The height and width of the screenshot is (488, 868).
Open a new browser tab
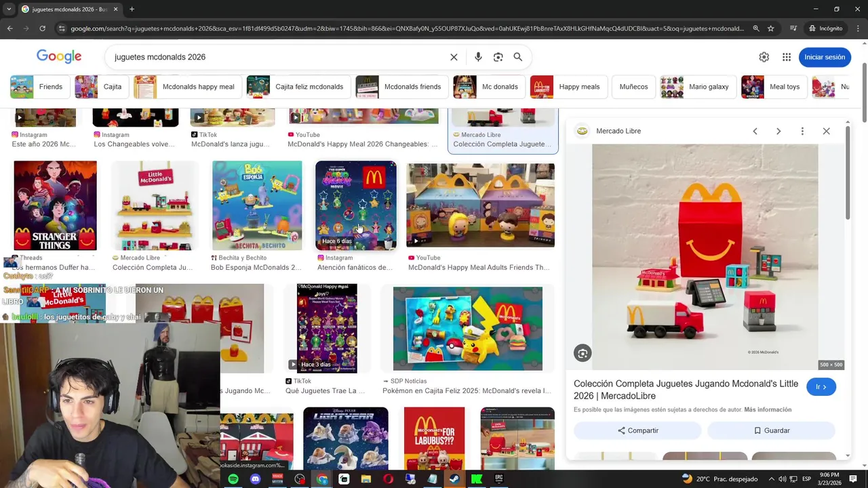pyautogui.click(x=132, y=9)
